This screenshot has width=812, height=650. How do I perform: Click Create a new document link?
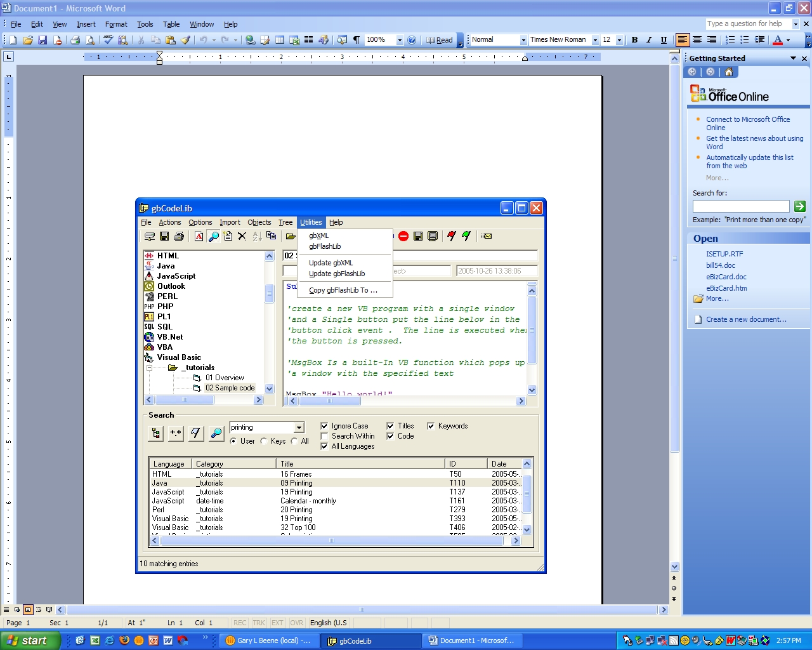(x=746, y=319)
